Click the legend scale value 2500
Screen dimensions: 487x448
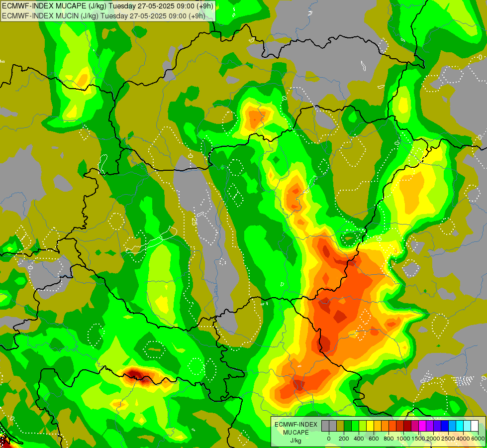click(x=448, y=439)
